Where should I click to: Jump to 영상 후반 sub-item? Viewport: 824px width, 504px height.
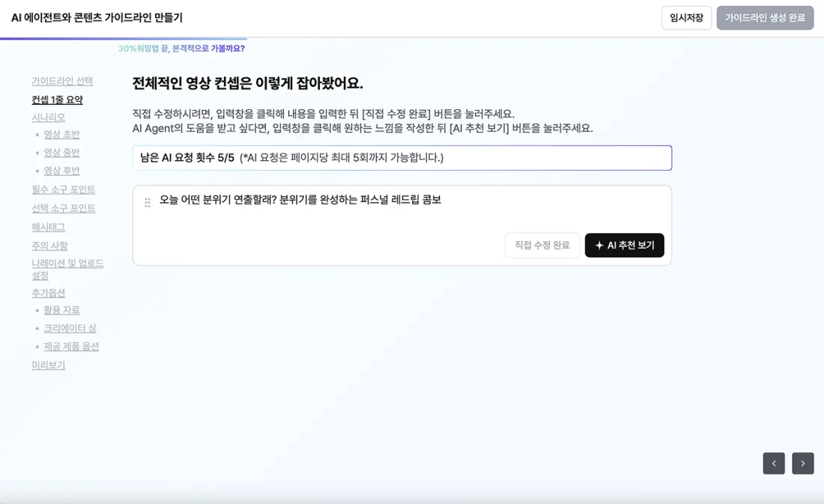click(61, 171)
